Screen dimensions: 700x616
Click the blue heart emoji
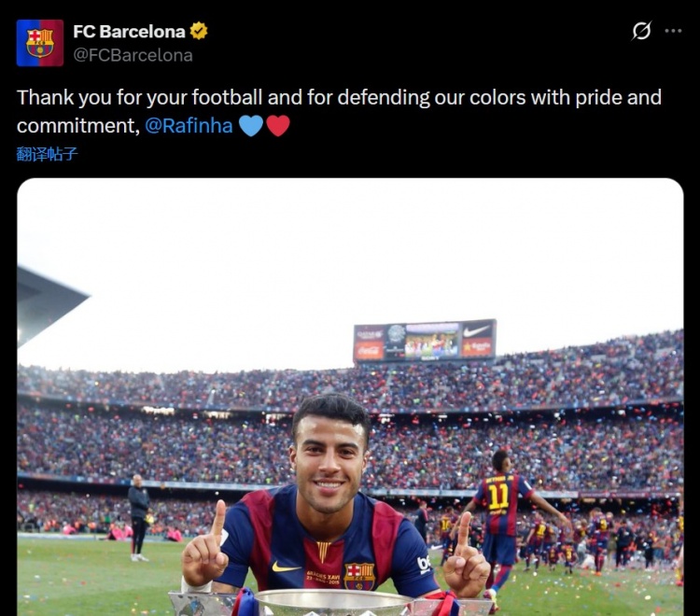(x=251, y=125)
